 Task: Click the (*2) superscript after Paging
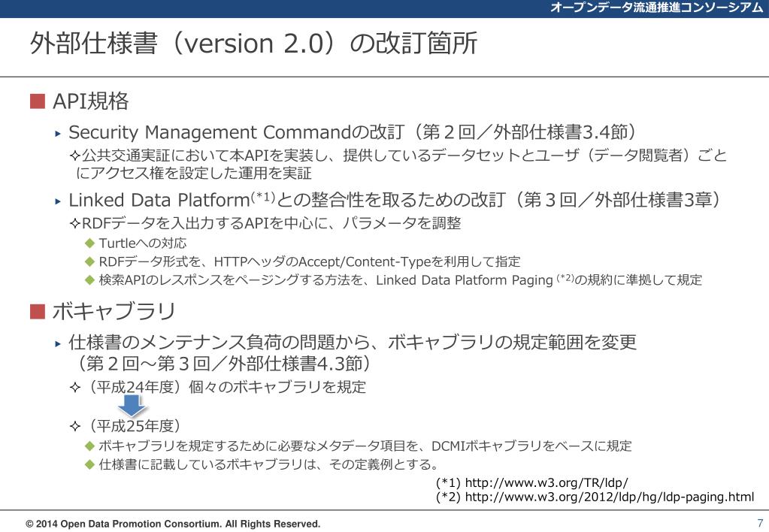point(565,278)
